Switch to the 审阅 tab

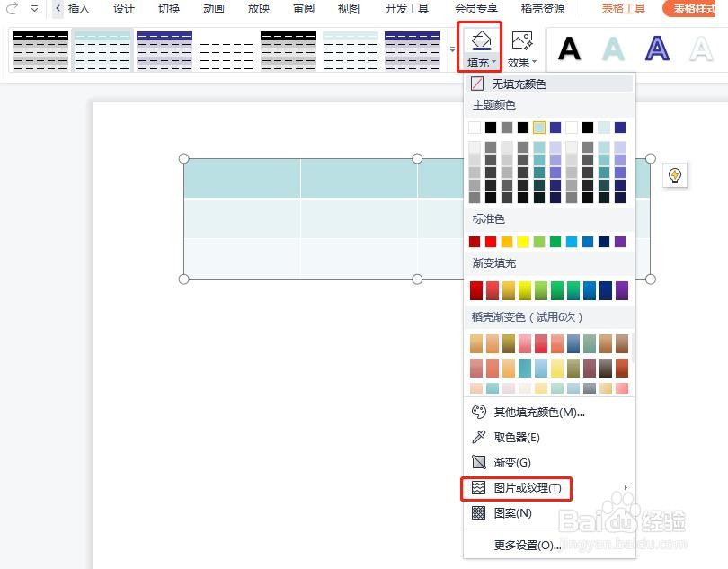point(304,8)
